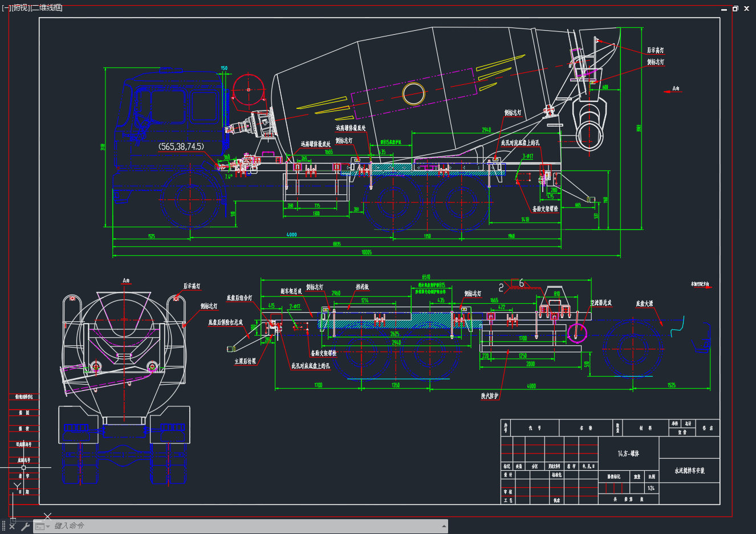Open the 俯视 view controls menu
Viewport: 756px width, 534px height.
coord(20,8)
